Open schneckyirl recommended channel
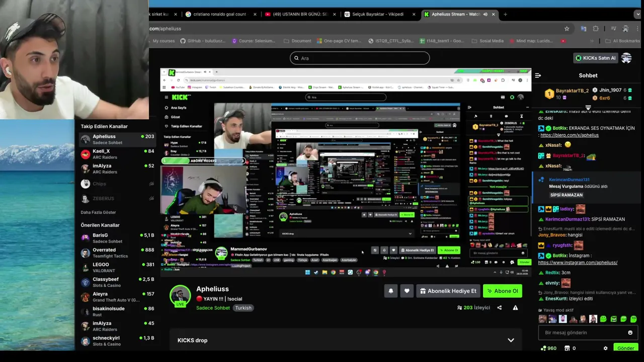Image resolution: width=644 pixels, height=362 pixels. (x=117, y=340)
